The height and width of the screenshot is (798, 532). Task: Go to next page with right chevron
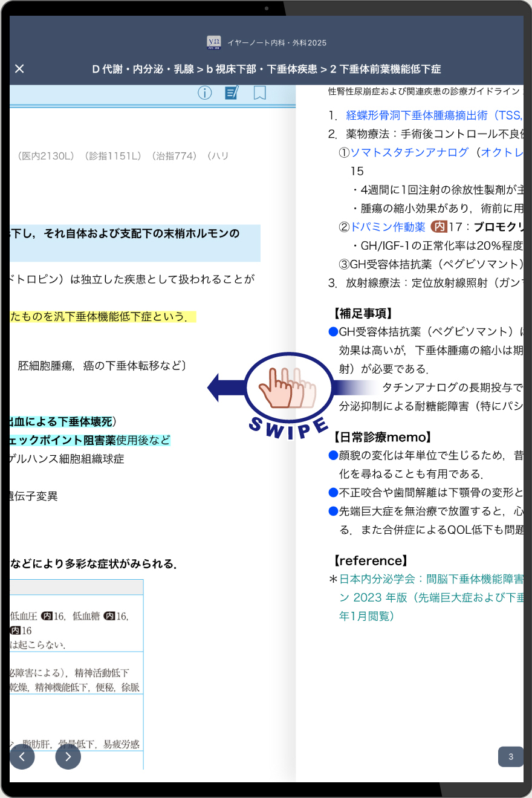pyautogui.click(x=68, y=756)
